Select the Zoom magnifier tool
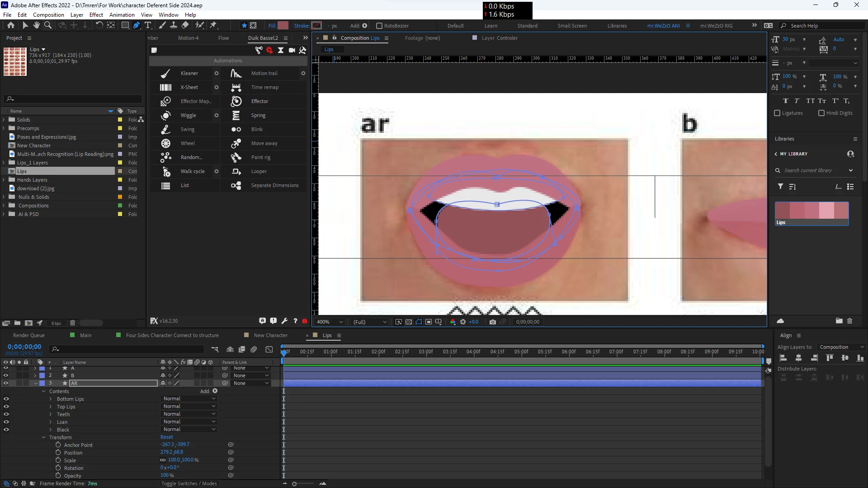The width and height of the screenshot is (868, 488). (47, 25)
